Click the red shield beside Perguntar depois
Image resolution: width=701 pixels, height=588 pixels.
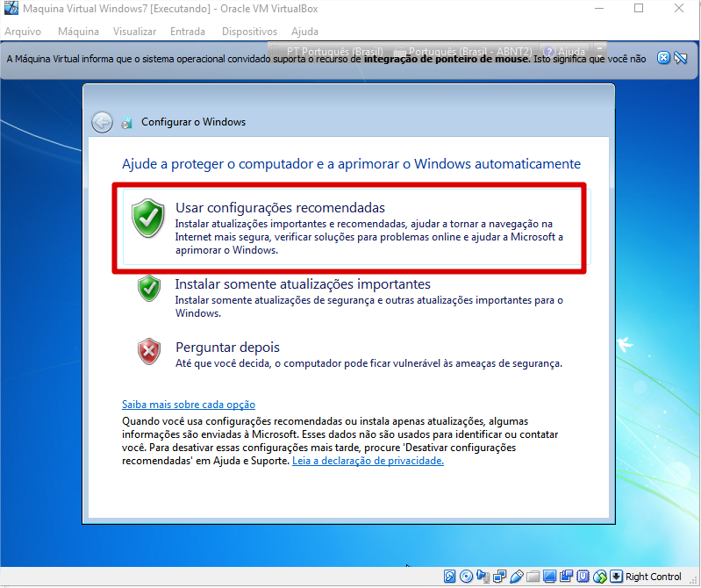[149, 351]
